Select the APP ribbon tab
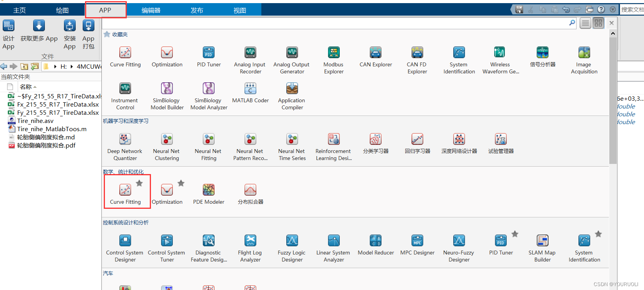 (x=105, y=10)
